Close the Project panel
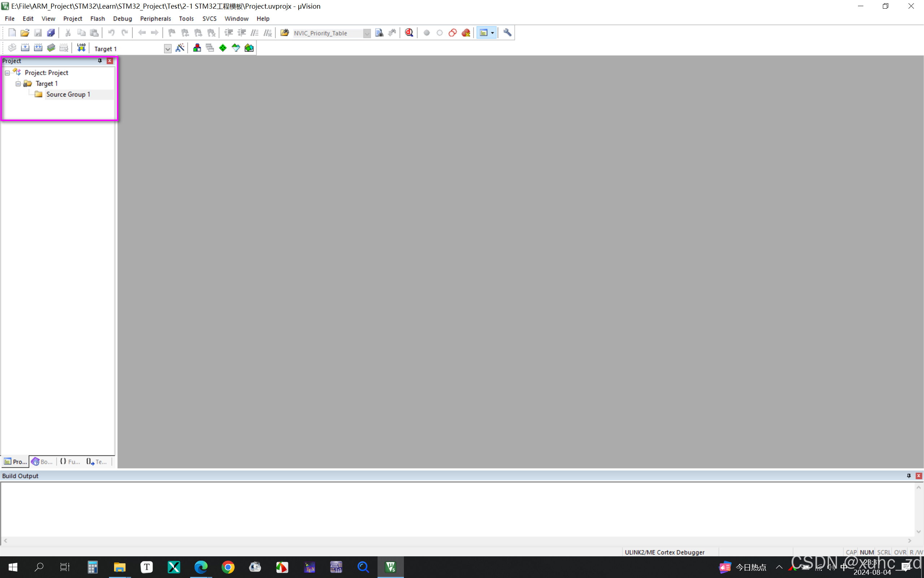This screenshot has width=924, height=578. (x=110, y=61)
